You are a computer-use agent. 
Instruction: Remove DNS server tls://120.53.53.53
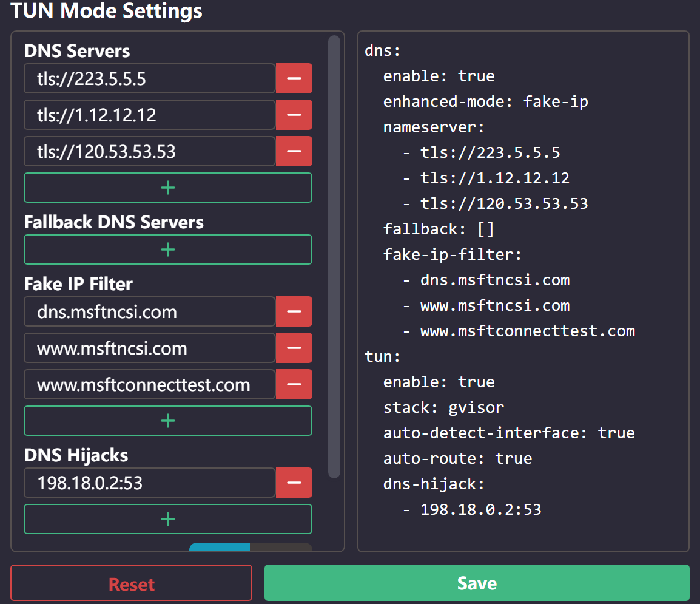tap(294, 151)
